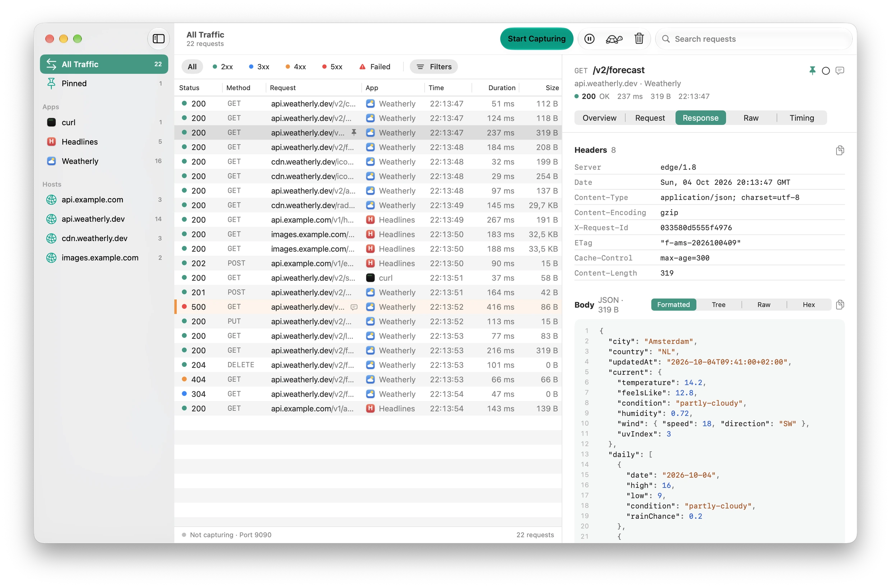891x588 pixels.
Task: Select All Traffic in sidebar
Action: pyautogui.click(x=104, y=64)
